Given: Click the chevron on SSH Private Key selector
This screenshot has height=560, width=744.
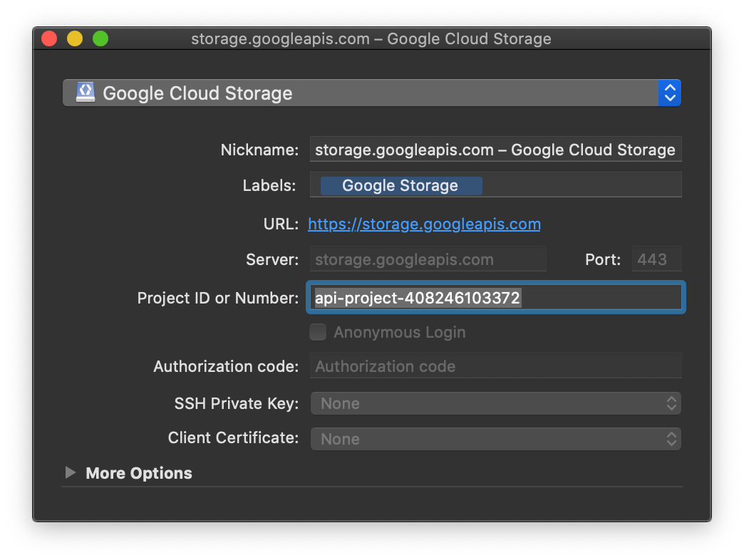Looking at the screenshot, I should pos(671,403).
